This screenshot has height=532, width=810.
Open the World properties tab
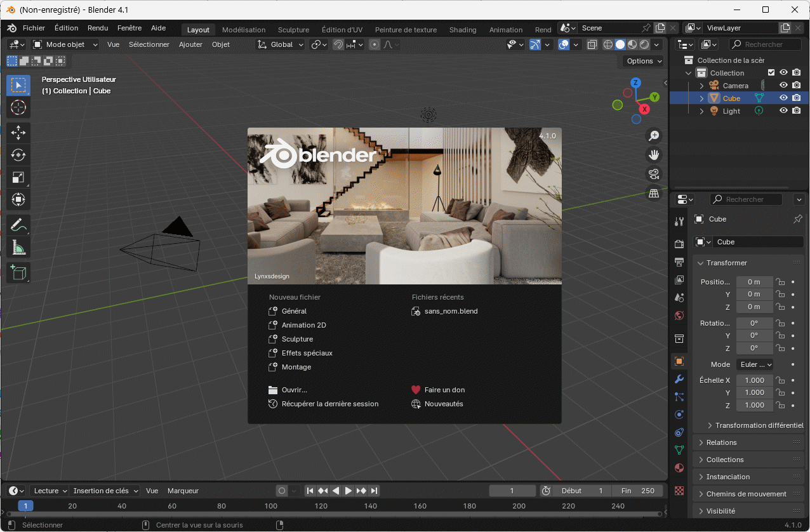coord(679,315)
